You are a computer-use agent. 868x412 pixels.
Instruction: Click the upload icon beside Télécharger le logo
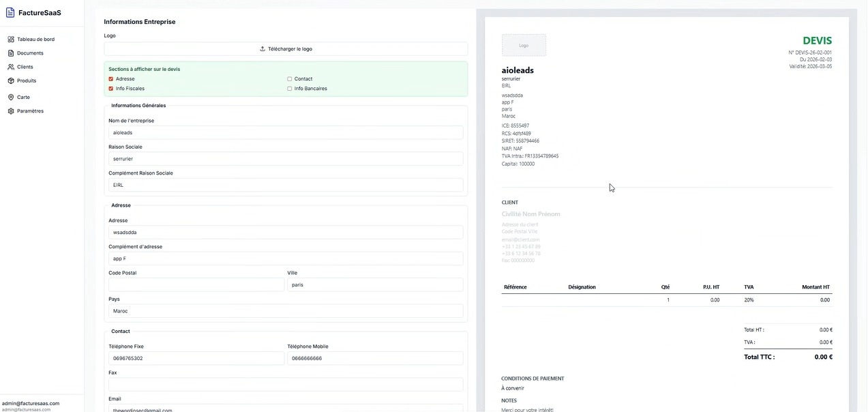point(263,49)
